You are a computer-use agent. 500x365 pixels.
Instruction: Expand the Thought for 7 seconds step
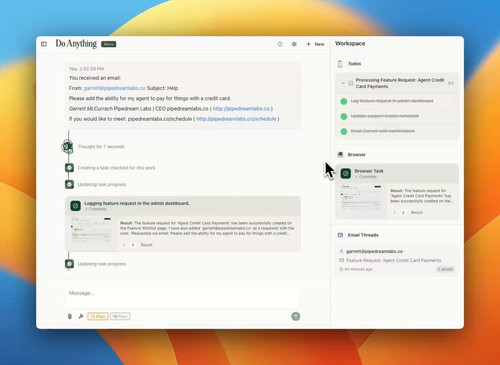click(101, 147)
